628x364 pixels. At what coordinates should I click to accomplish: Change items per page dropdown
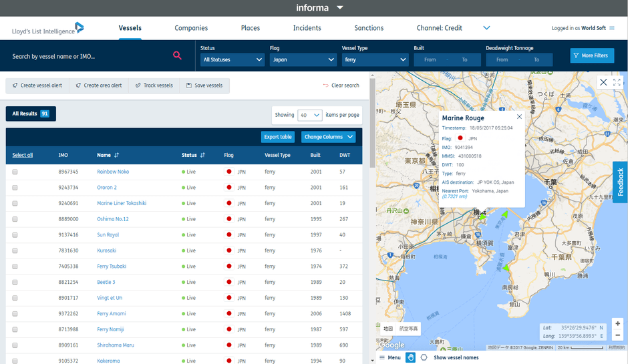pyautogui.click(x=309, y=115)
